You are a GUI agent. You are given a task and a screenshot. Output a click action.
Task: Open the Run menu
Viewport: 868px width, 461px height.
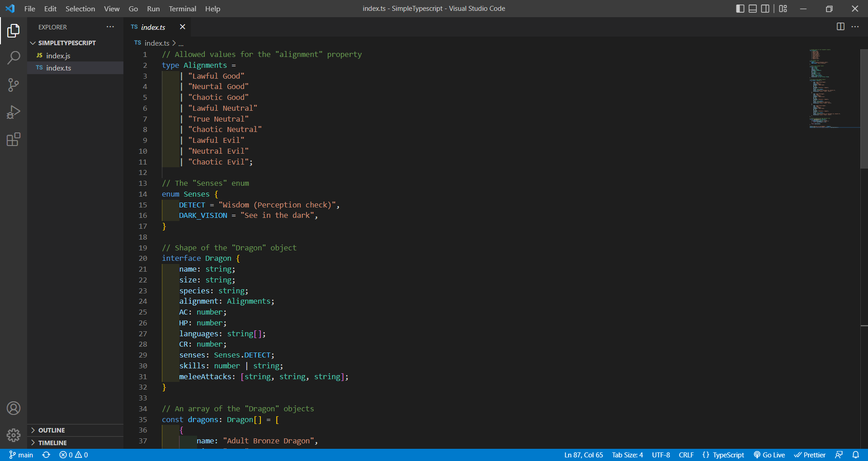pos(153,9)
